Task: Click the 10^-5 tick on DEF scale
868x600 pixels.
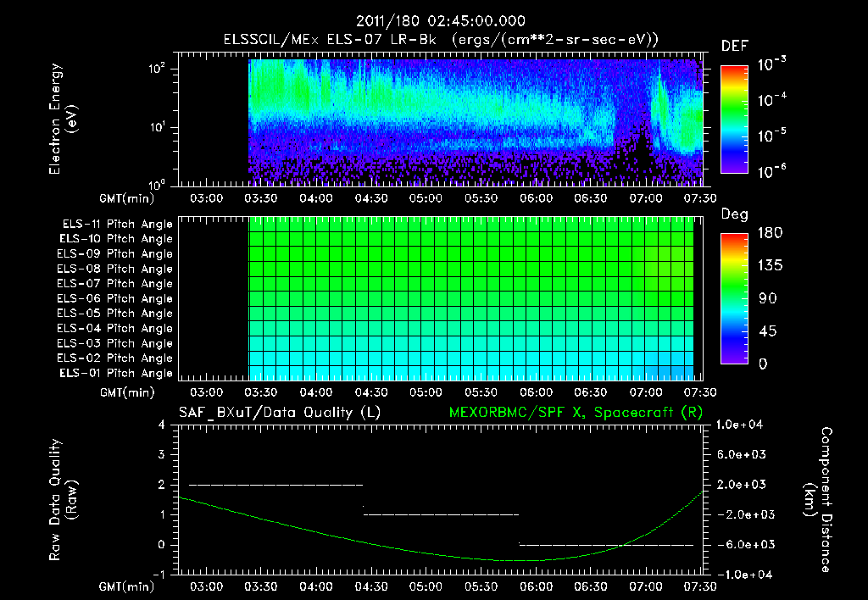Action: coord(771,135)
